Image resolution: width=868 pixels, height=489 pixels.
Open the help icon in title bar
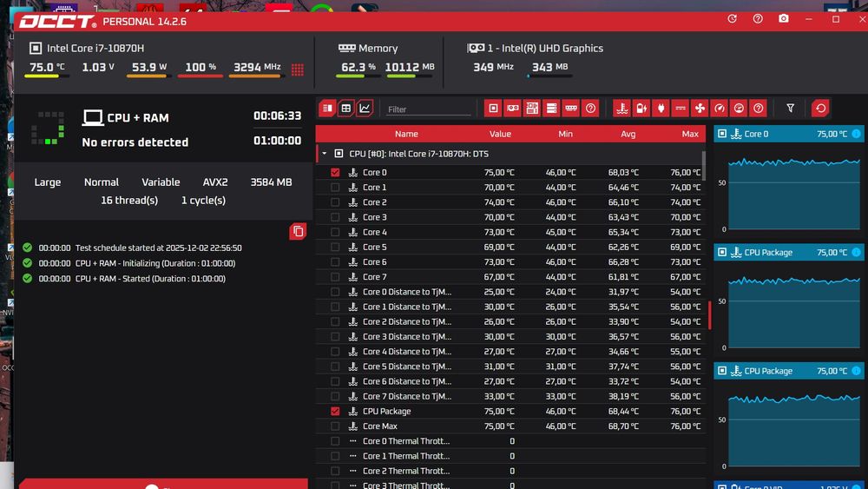tap(758, 19)
